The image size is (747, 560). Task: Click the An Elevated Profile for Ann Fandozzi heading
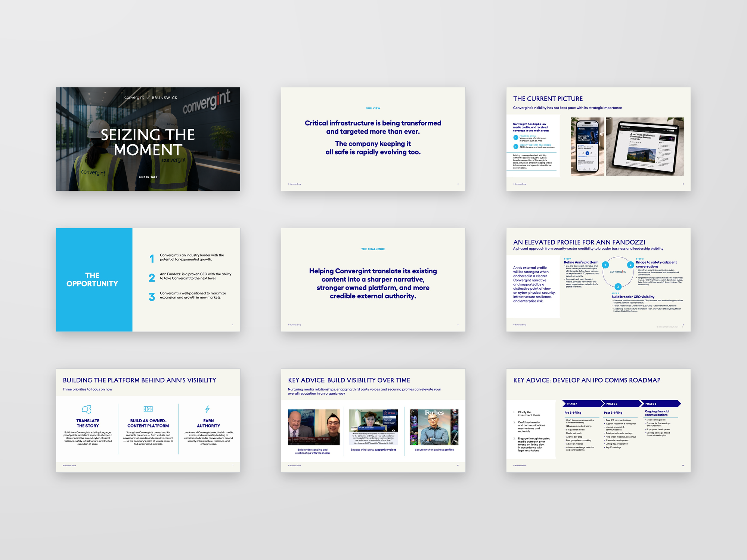tap(579, 242)
